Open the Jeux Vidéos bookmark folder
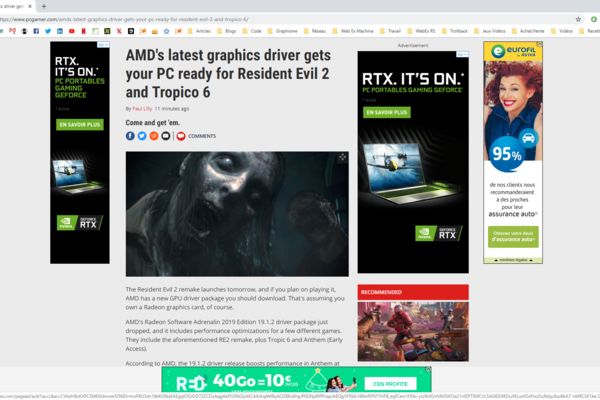Viewport: 600px width, 400px height. coord(489,31)
